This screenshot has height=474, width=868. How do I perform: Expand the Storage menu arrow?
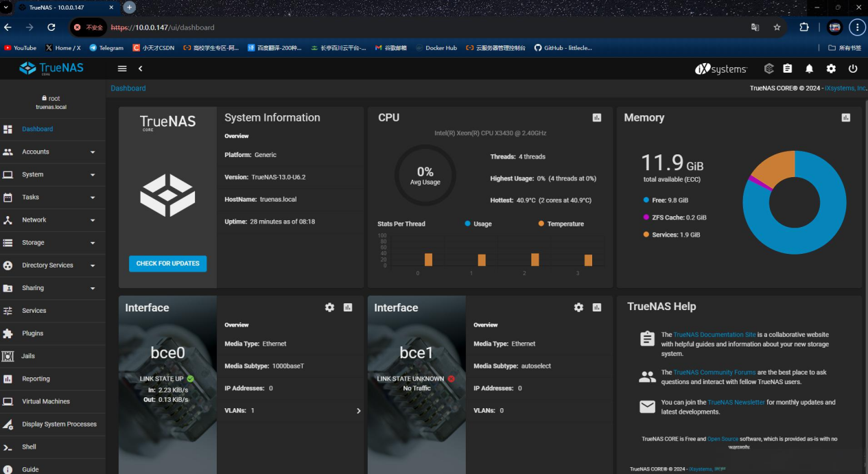(x=93, y=243)
